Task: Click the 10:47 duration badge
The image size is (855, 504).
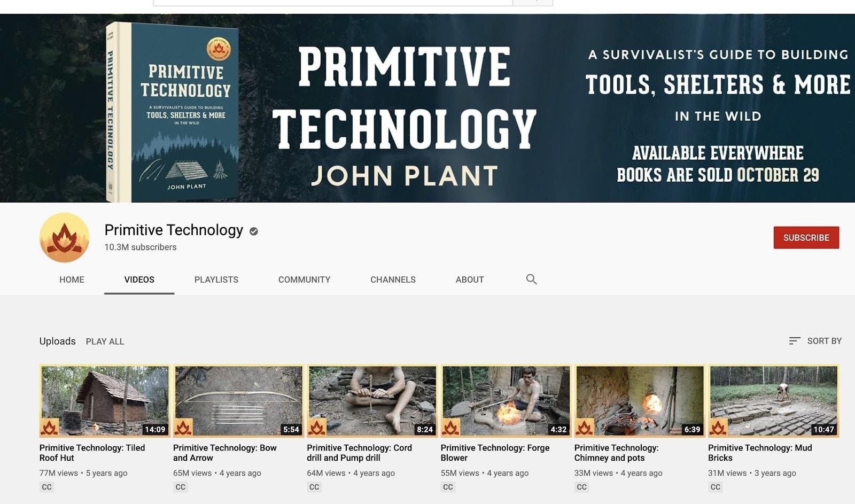Action: click(823, 429)
